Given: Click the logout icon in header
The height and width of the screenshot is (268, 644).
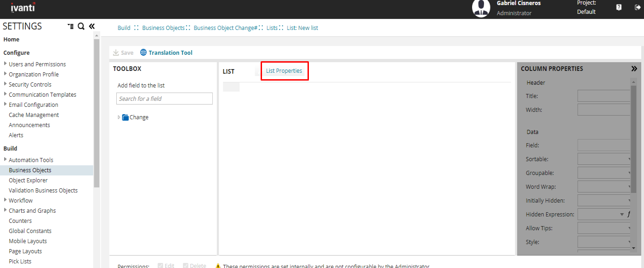Looking at the screenshot, I should point(638,7).
